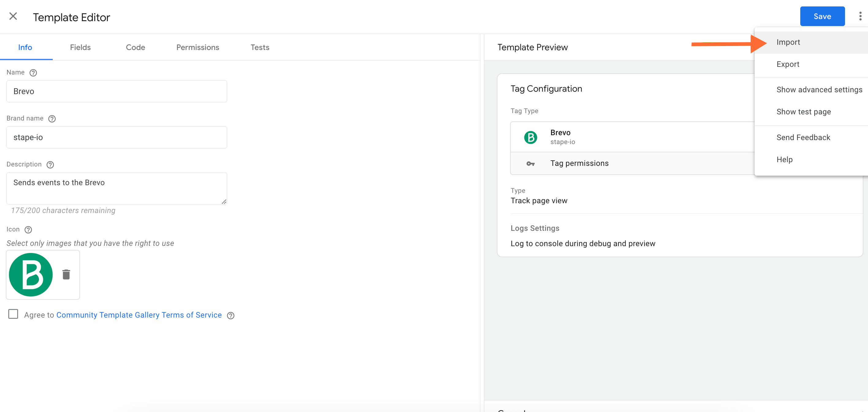Toggle the Terms of Service checkbox
The width and height of the screenshot is (868, 412).
pos(13,315)
